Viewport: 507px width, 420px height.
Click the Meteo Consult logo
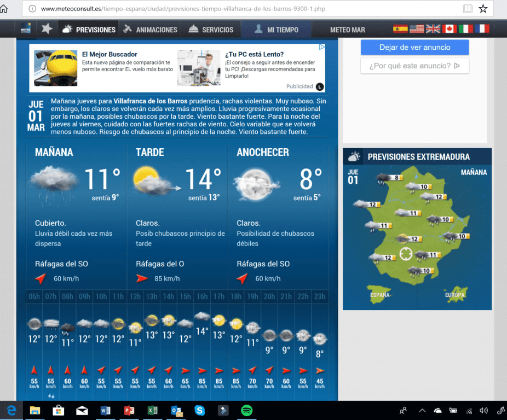click(x=26, y=29)
